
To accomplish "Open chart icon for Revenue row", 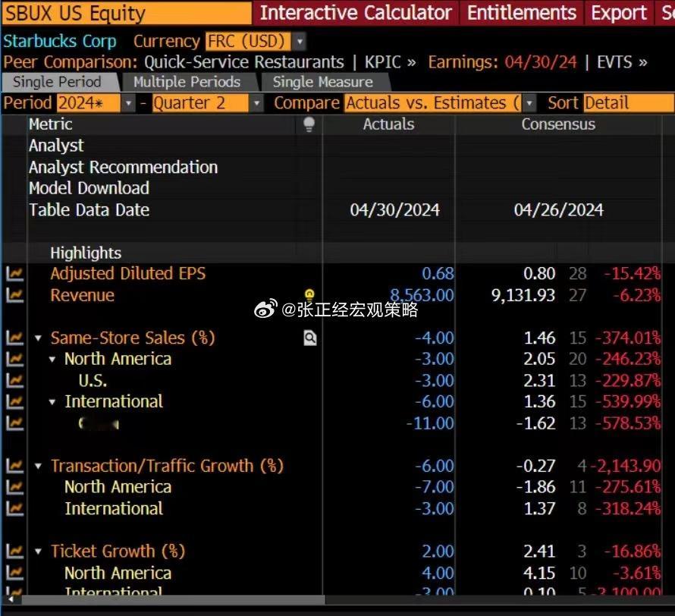I will coord(14,295).
